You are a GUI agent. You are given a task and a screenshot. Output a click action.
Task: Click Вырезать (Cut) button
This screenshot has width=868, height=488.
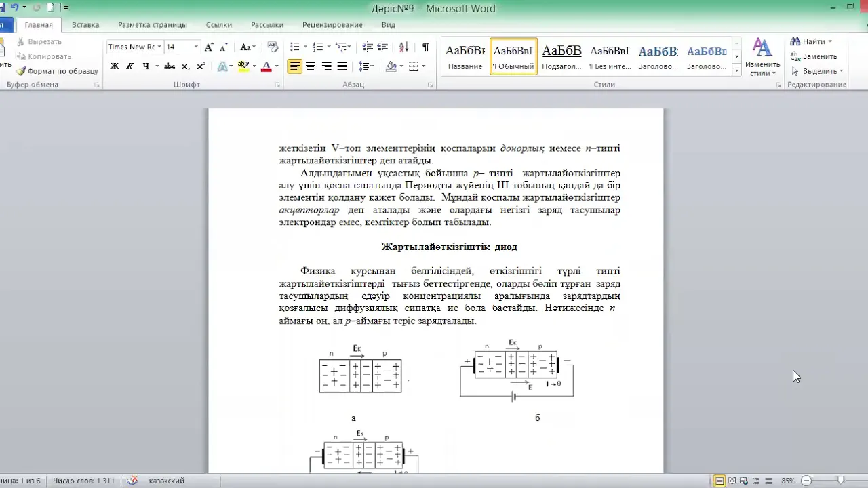click(x=39, y=41)
